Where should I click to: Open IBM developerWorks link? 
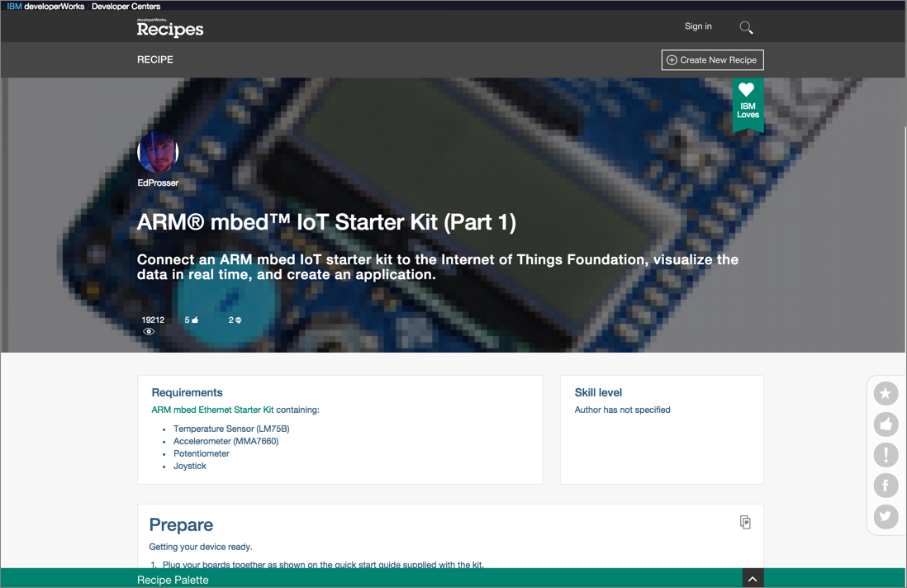click(x=45, y=7)
